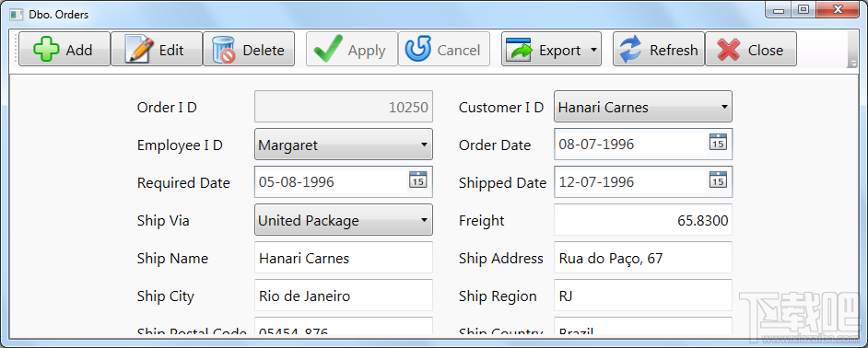Image resolution: width=868 pixels, height=348 pixels.
Task: Click the red X Close icon
Action: tap(729, 50)
